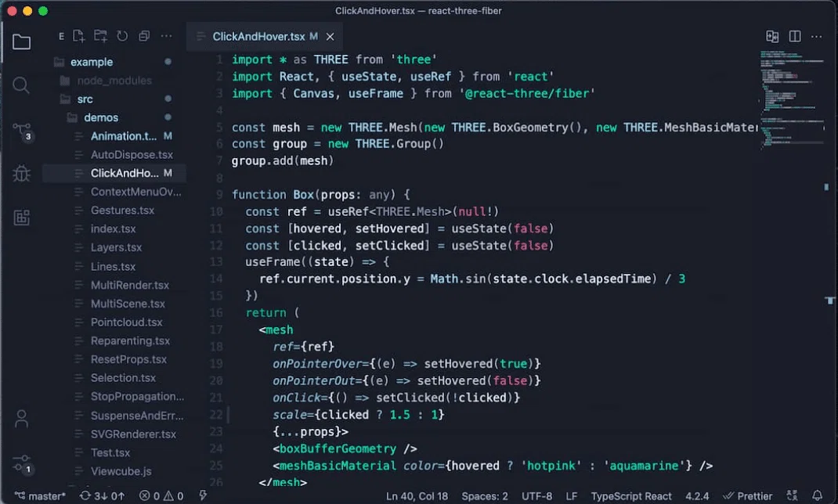838x504 pixels.
Task: Open Lines.tsx in the explorer
Action: [x=114, y=266]
